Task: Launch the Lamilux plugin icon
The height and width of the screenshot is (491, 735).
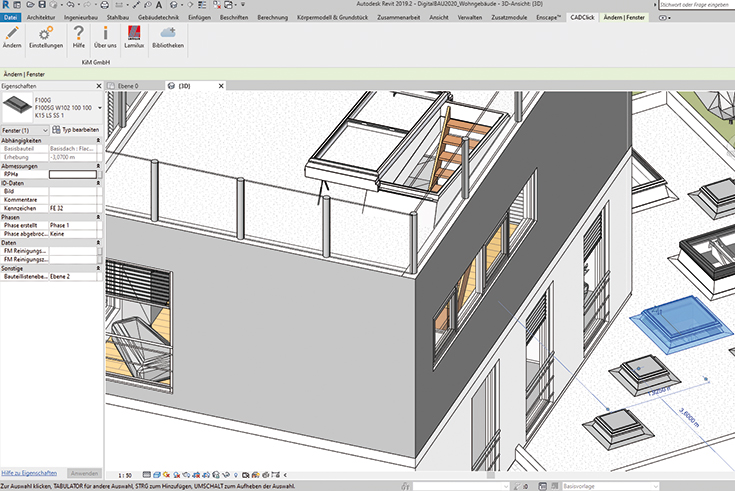Action: click(133, 36)
